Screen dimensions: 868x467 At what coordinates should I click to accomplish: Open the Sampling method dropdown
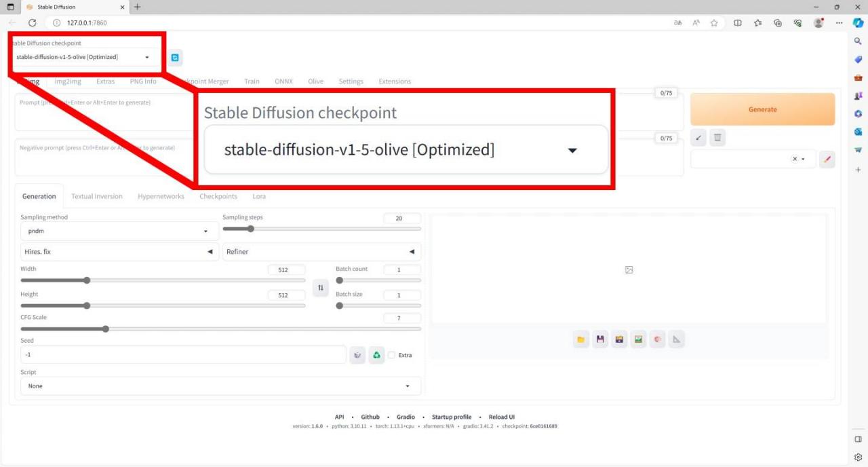(x=119, y=231)
